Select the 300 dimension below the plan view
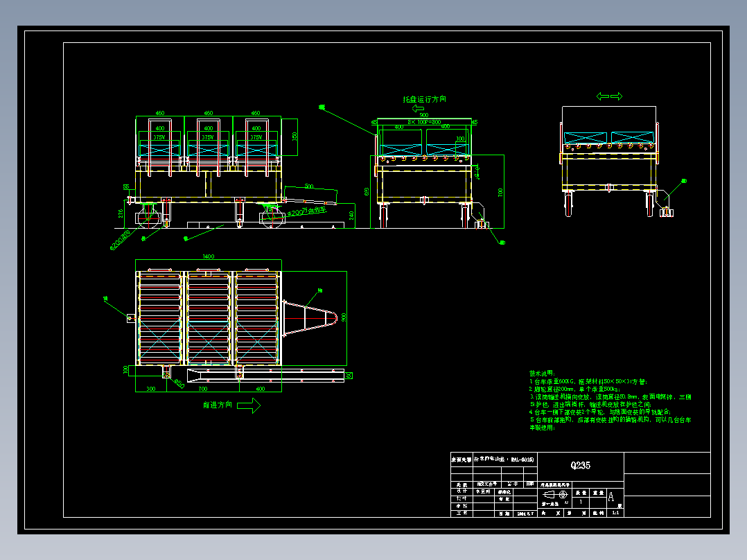747x560 pixels. tap(150, 389)
